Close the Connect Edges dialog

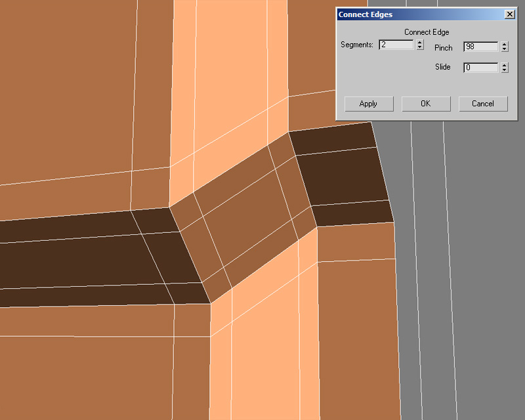click(510, 14)
